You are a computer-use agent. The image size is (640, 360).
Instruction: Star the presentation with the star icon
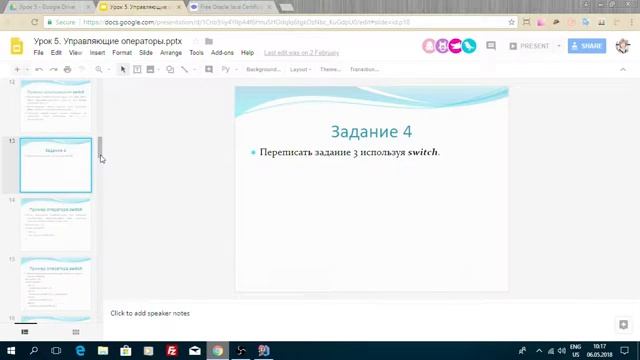coord(196,41)
